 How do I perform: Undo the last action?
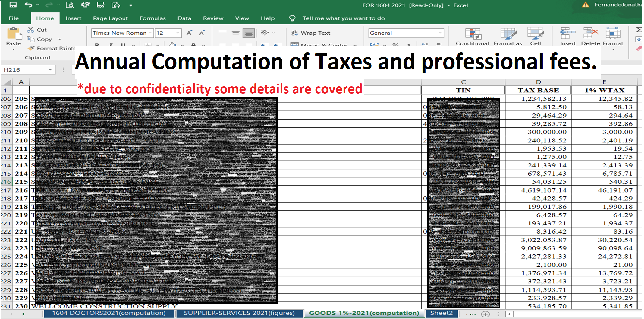[x=28, y=5]
